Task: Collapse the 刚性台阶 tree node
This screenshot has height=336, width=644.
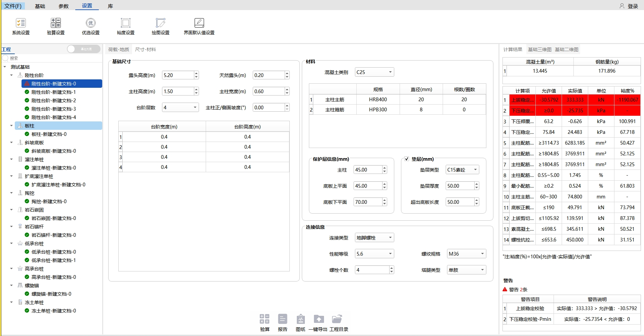Action: 11,75
